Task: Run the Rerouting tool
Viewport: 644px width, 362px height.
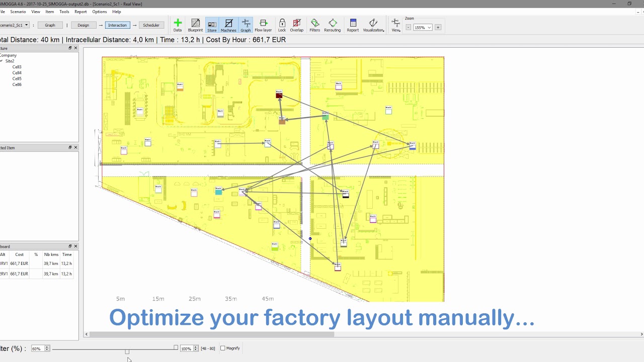Action: [333, 25]
